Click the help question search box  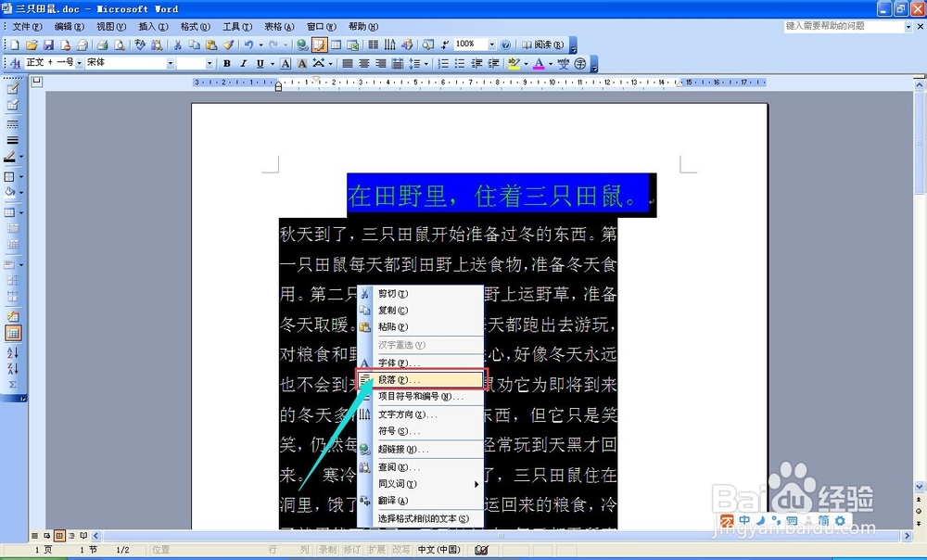pos(844,27)
